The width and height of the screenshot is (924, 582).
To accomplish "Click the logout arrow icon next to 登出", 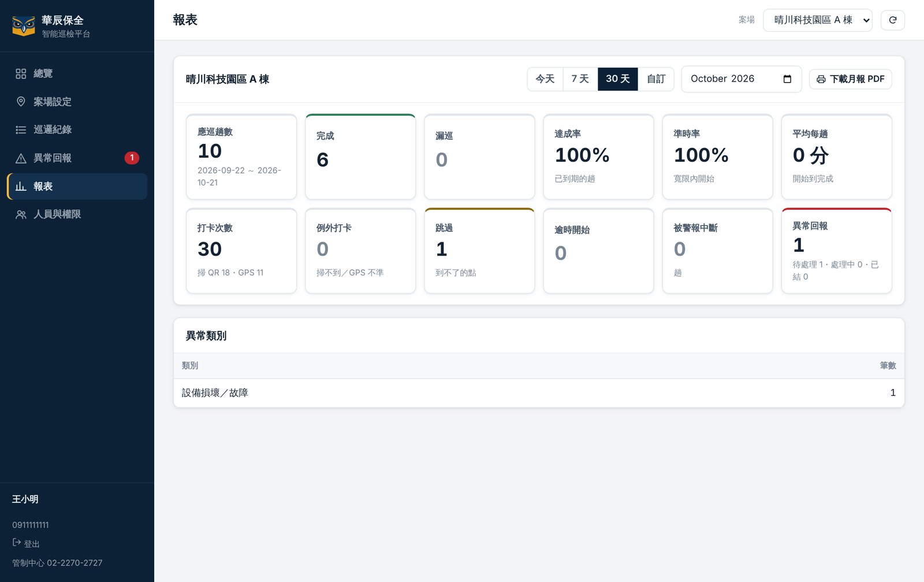I will (x=17, y=543).
